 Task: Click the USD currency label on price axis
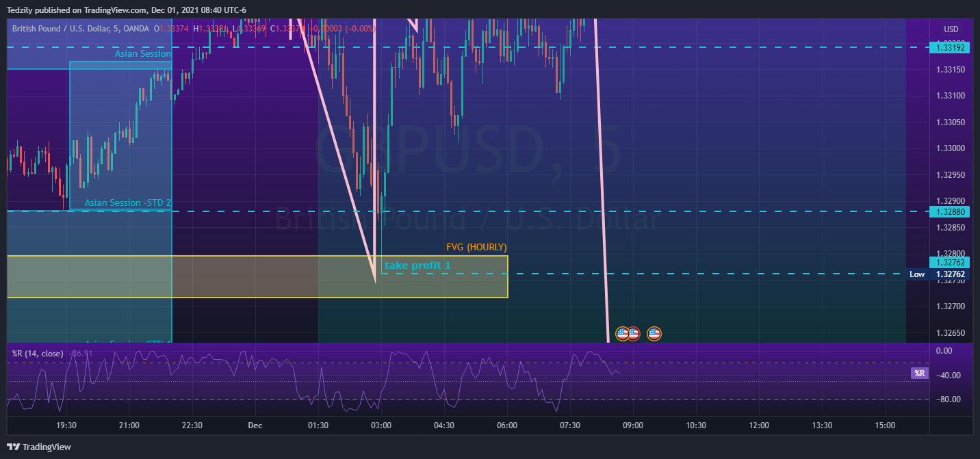pos(951,29)
